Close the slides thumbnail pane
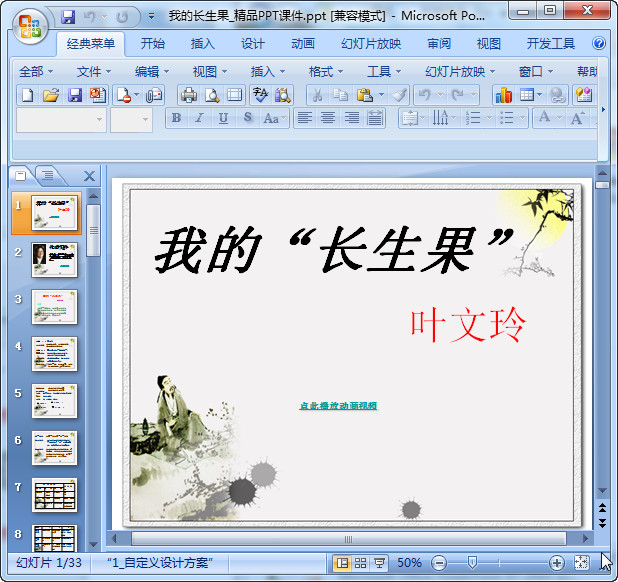Viewport: 618px width, 582px height. point(89,176)
